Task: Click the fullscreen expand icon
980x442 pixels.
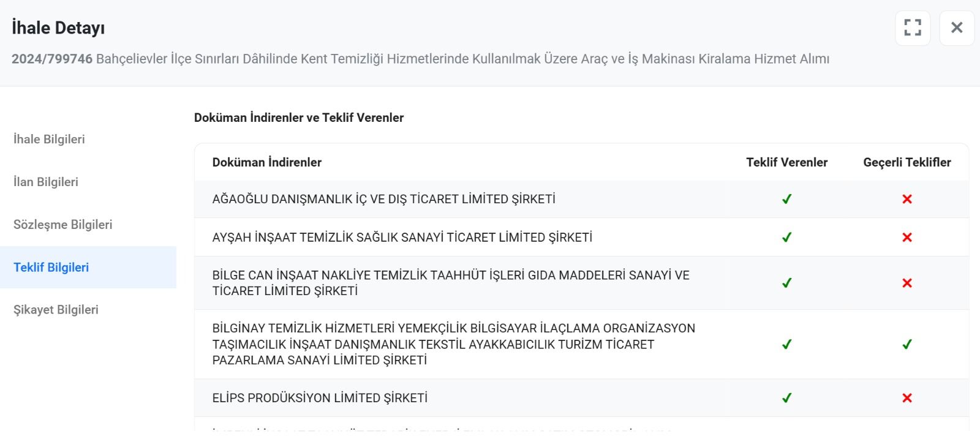Action: [912, 28]
